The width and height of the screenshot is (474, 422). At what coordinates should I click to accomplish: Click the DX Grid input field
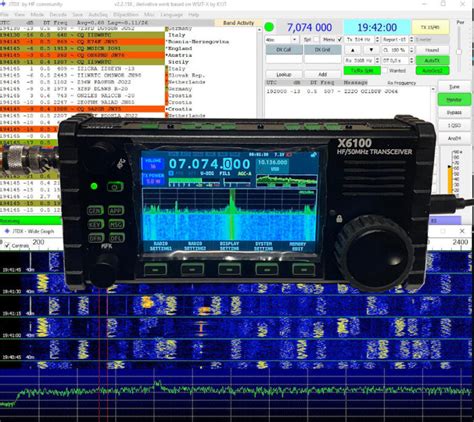point(323,59)
